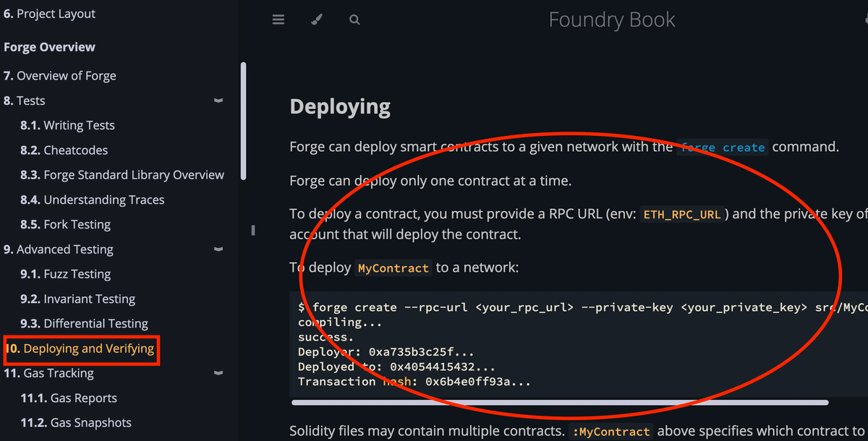
Task: Click the Forge Overview section title
Action: pyautogui.click(x=49, y=47)
